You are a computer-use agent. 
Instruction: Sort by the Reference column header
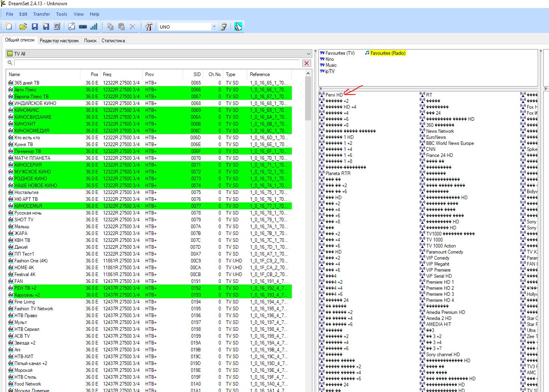(x=269, y=74)
